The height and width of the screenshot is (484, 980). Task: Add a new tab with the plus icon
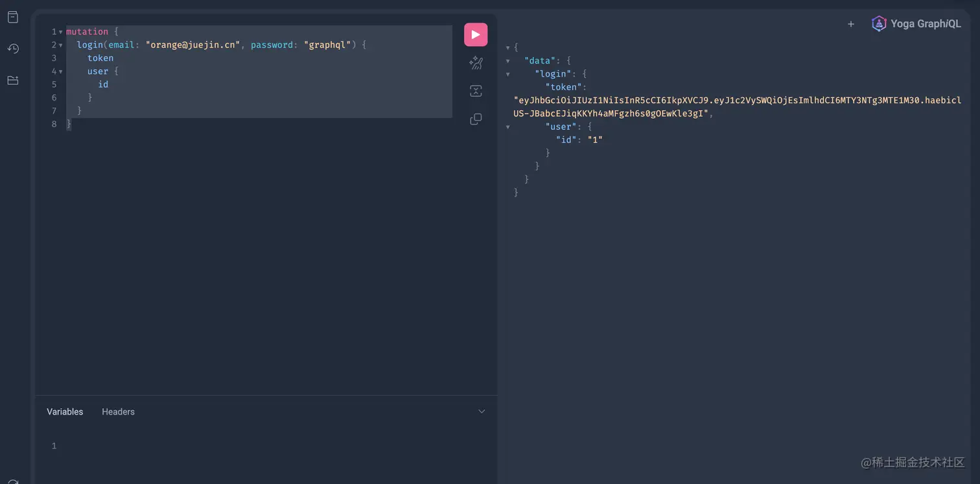851,24
